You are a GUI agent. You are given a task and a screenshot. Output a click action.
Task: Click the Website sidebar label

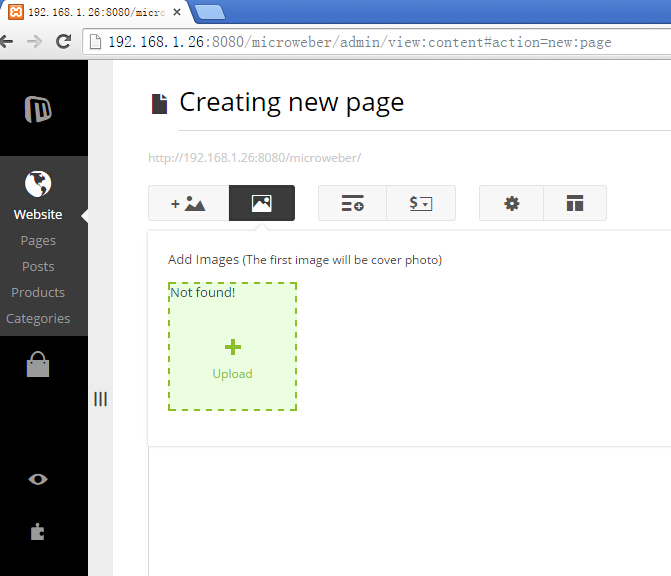(x=38, y=214)
